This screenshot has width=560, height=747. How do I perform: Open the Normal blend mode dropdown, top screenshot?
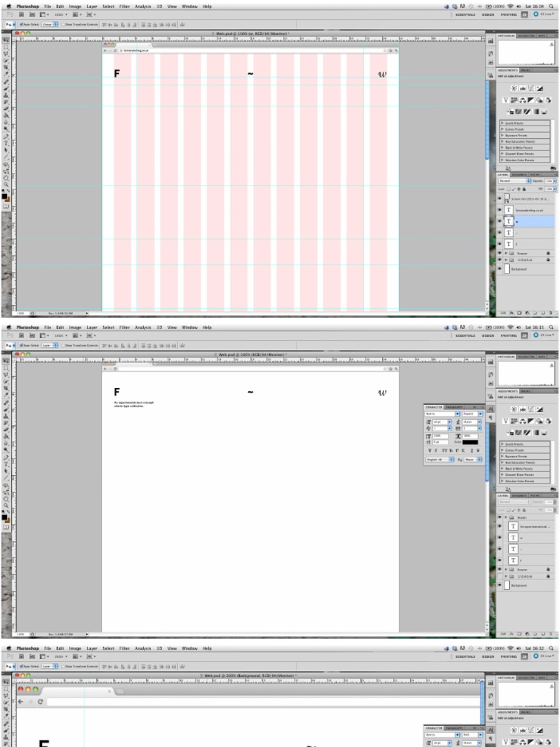point(515,181)
